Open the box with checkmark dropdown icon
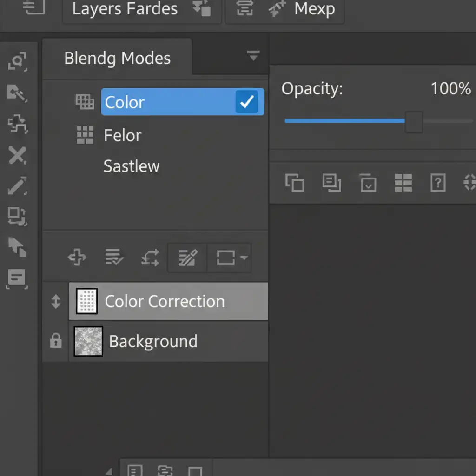476x476 pixels. click(368, 183)
